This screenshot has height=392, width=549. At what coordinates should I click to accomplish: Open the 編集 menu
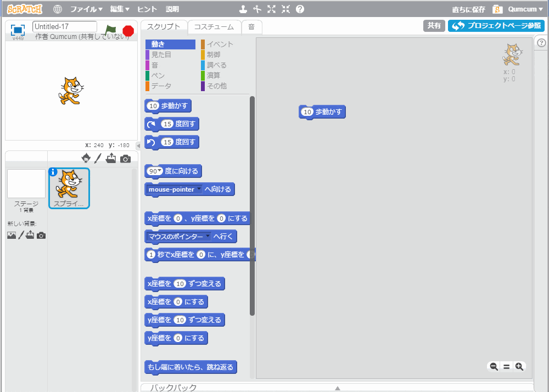(120, 9)
